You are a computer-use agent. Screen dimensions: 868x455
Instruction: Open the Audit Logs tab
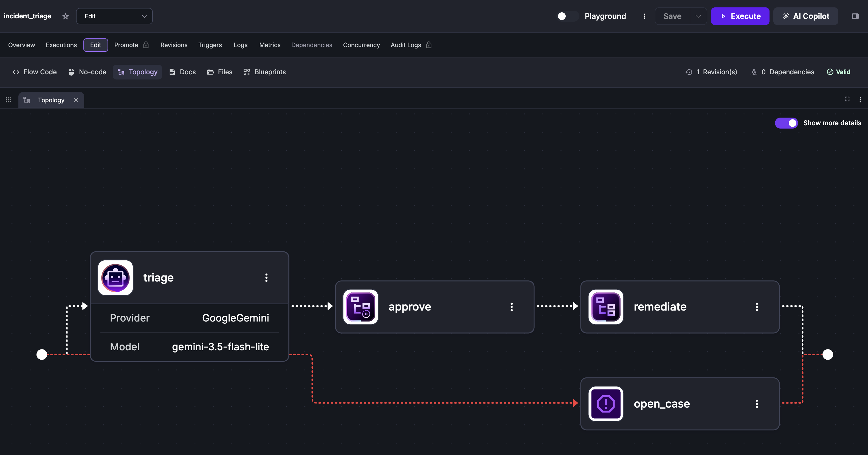coord(411,45)
